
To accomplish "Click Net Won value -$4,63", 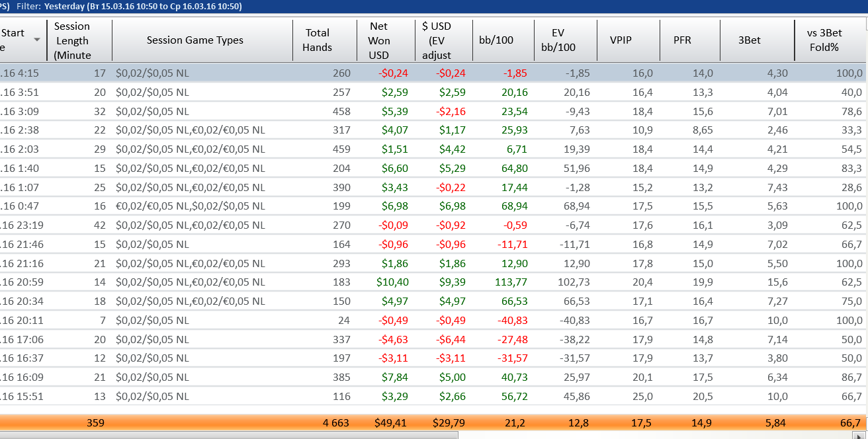I will (394, 339).
